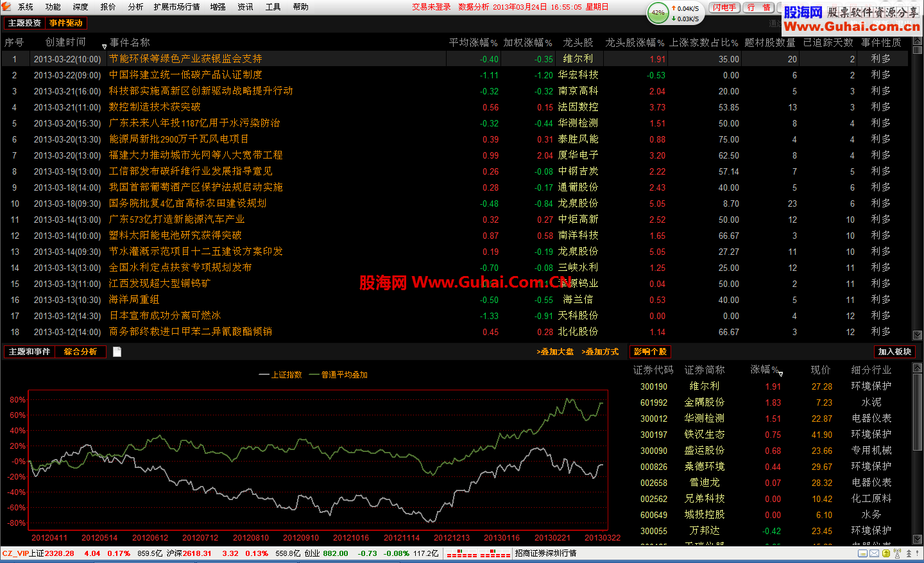Image resolution: width=924 pixels, height=563 pixels.
Task: Sort by 题材股数量 column header
Action: click(770, 42)
